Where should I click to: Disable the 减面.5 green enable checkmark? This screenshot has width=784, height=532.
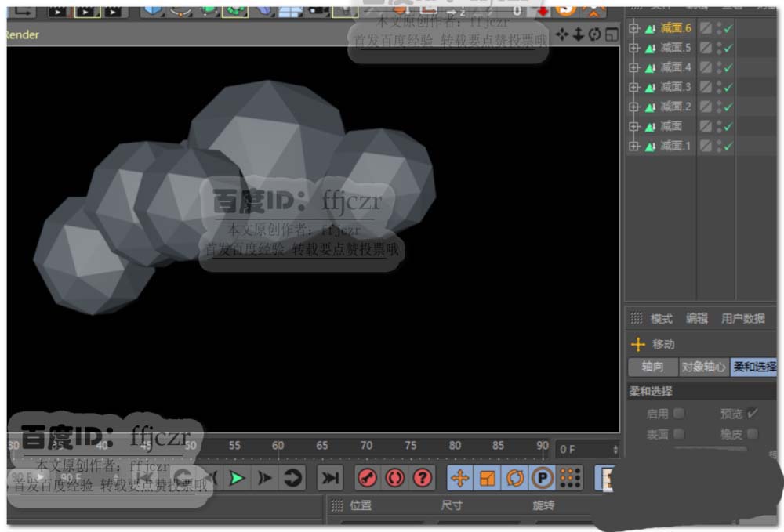(x=728, y=48)
